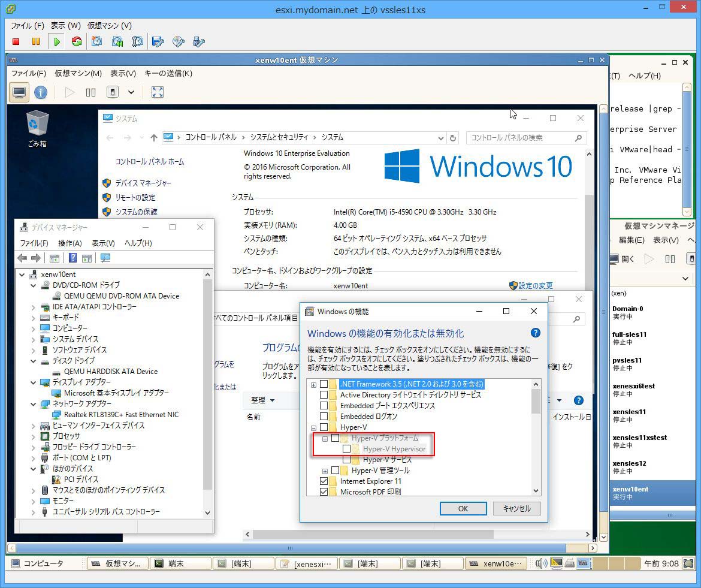This screenshot has height=588, width=701.
Task: Click the 整理 dropdown in Programs window
Action: pyautogui.click(x=262, y=400)
